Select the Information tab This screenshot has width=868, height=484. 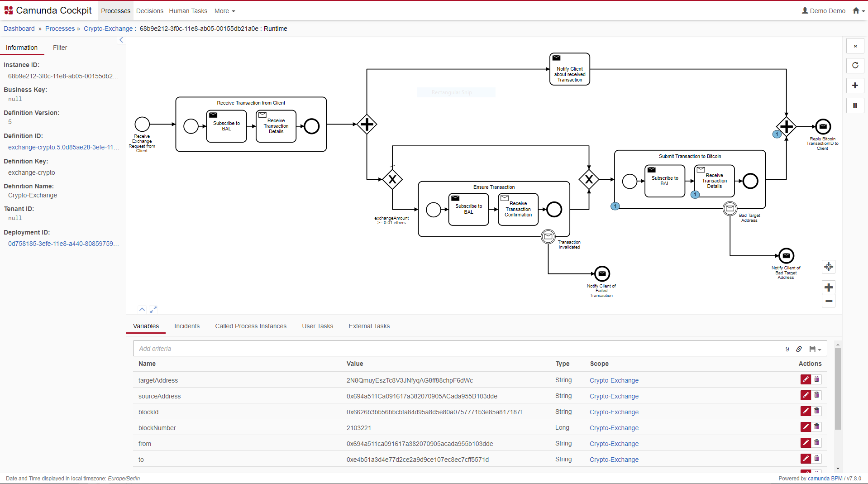pyautogui.click(x=22, y=48)
